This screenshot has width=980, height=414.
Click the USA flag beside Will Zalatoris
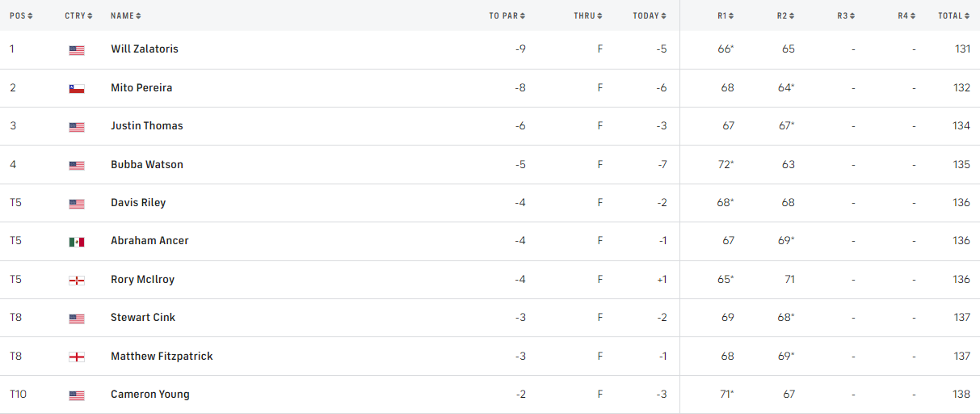tap(77, 50)
